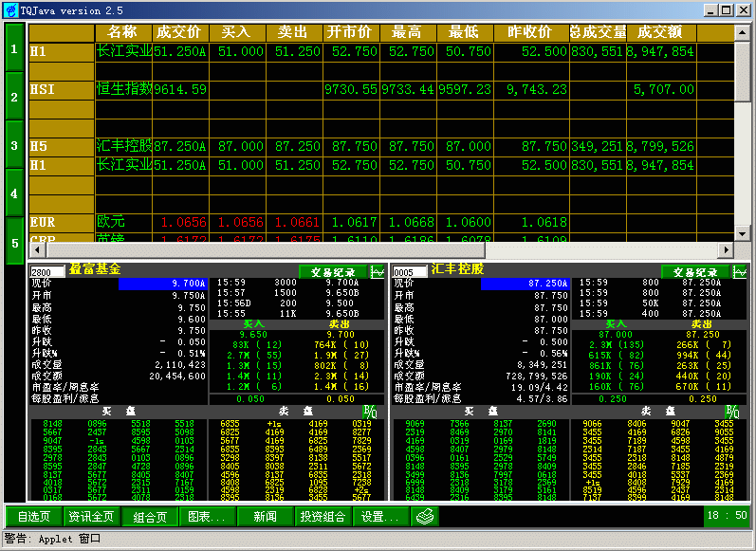756x551 pixels.
Task: Click 恒生指数 name cell
Action: tap(124, 90)
